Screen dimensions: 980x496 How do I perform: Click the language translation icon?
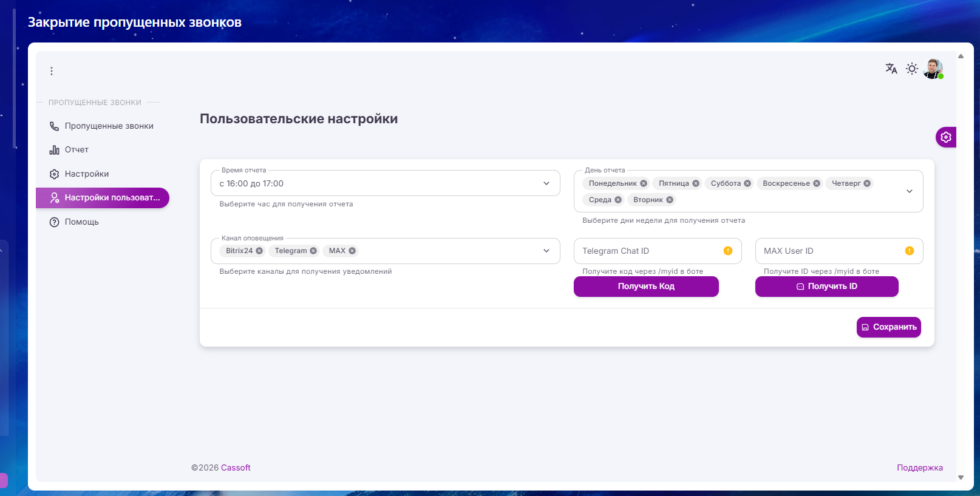click(891, 69)
